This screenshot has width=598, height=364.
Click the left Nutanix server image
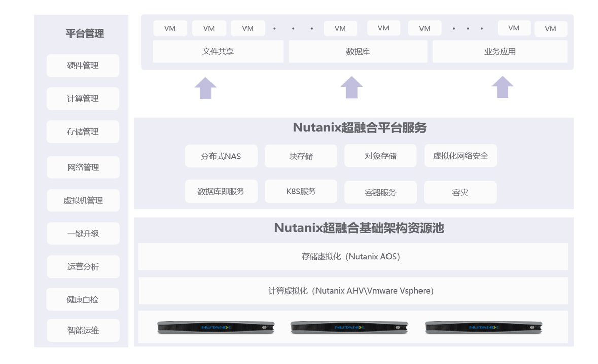pos(216,327)
